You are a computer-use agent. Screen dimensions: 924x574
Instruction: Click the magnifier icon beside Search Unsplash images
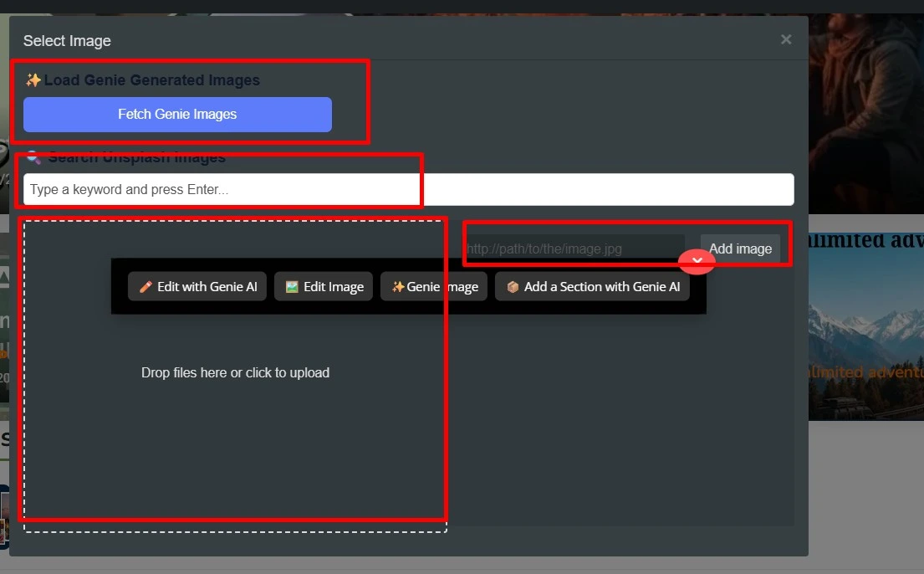[33, 157]
